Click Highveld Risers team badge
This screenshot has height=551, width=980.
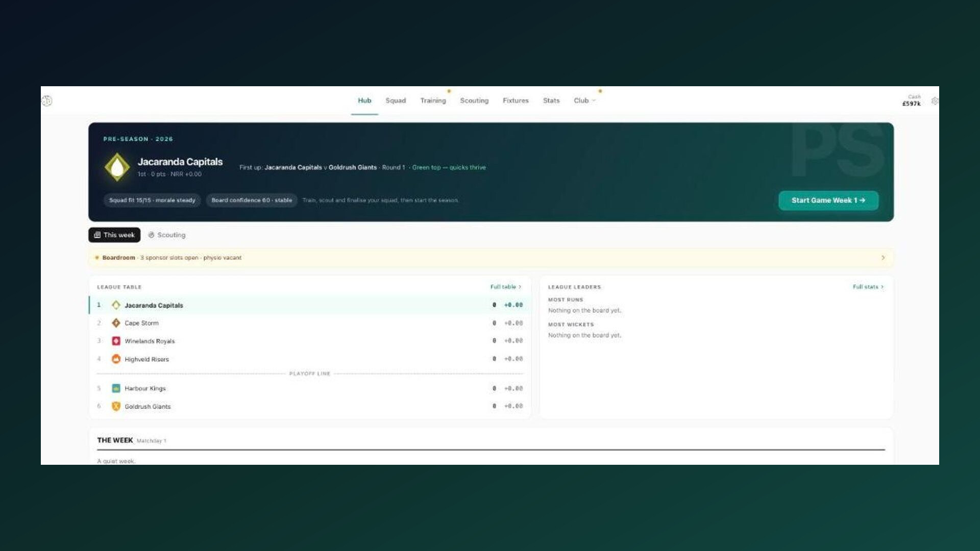point(116,359)
